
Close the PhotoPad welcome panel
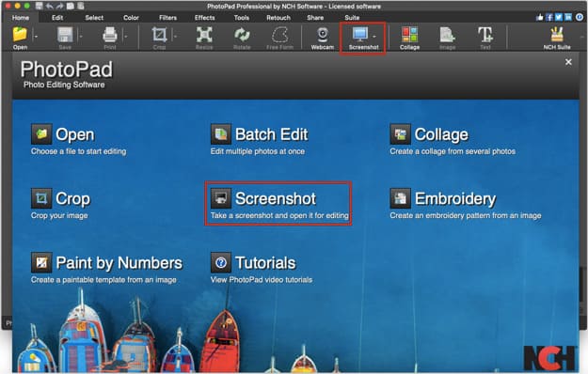(x=568, y=62)
